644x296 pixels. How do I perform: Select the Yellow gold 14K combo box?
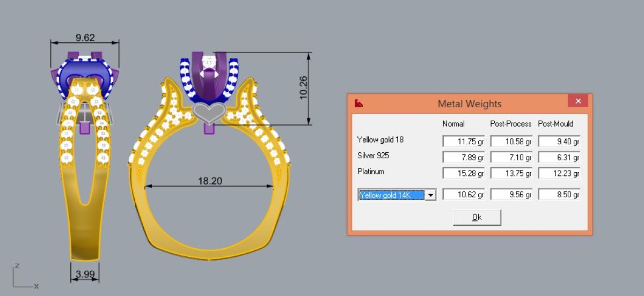[397, 195]
